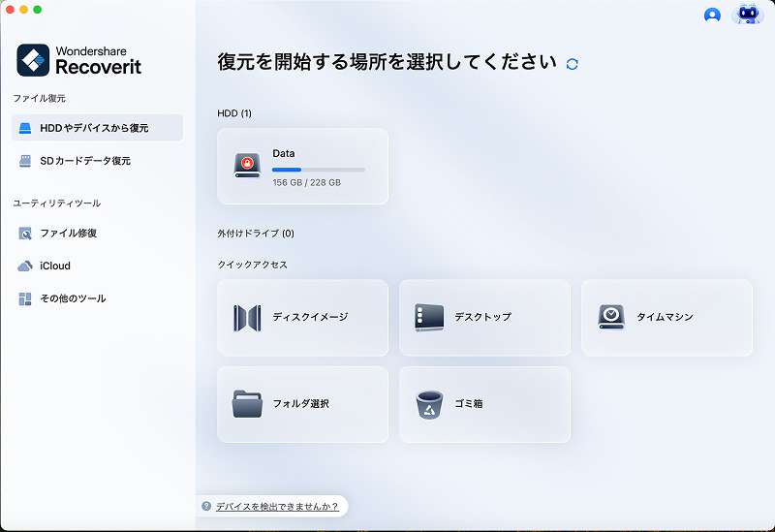Open the AI assistant robot icon
The width and height of the screenshot is (775, 532).
click(748, 15)
